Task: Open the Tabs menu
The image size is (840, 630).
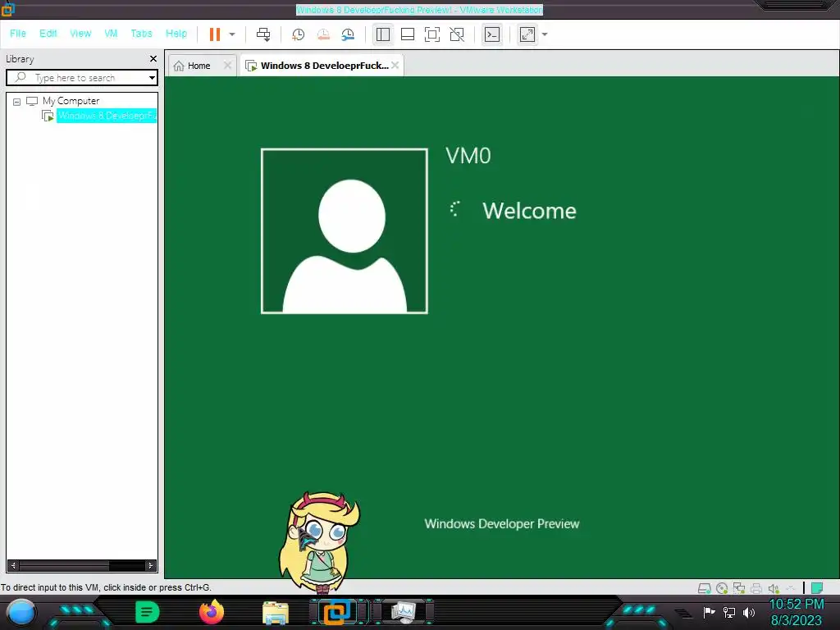Action: [141, 33]
